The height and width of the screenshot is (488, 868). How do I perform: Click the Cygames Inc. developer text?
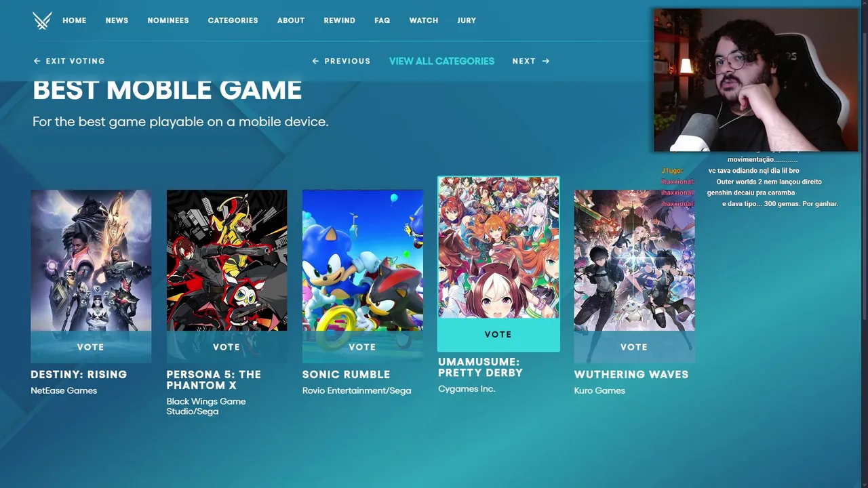pos(467,389)
